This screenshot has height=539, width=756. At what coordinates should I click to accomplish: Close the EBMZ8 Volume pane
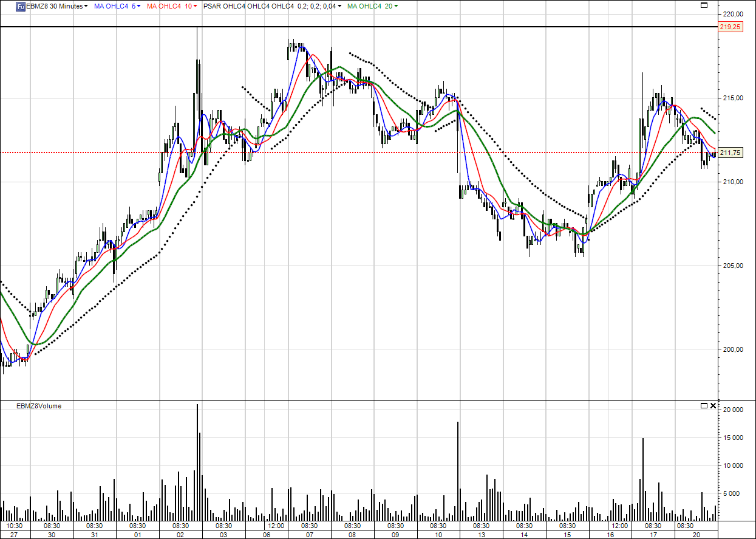point(713,405)
